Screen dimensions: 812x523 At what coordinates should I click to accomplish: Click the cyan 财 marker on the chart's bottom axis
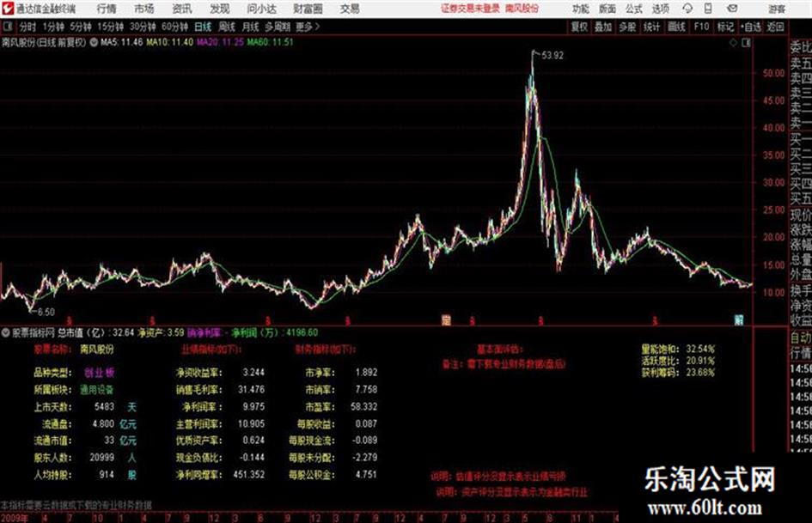[x=739, y=320]
